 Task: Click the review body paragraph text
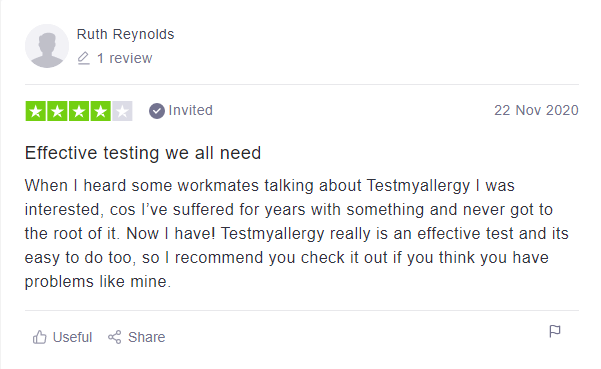(297, 233)
